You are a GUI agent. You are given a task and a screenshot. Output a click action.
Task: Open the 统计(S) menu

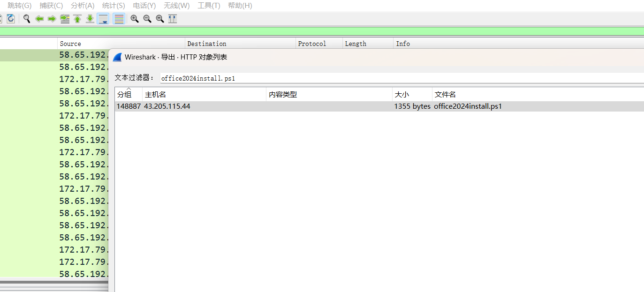(114, 6)
